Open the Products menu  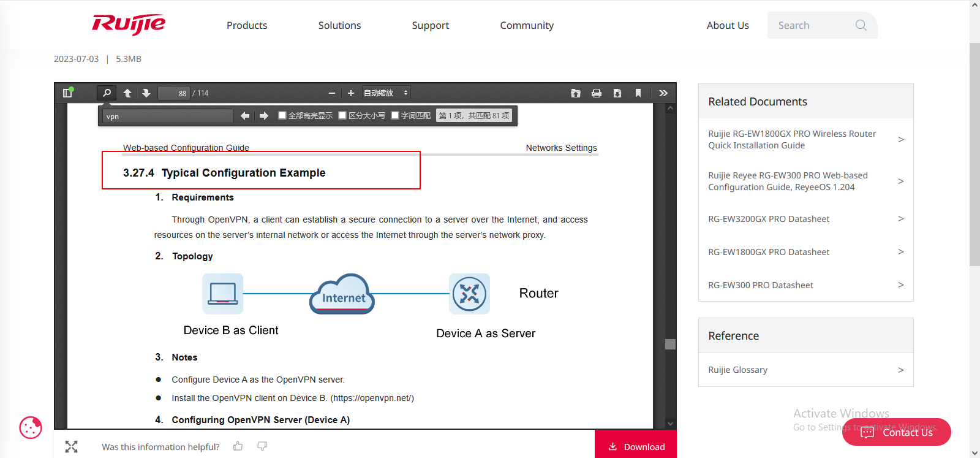(247, 25)
